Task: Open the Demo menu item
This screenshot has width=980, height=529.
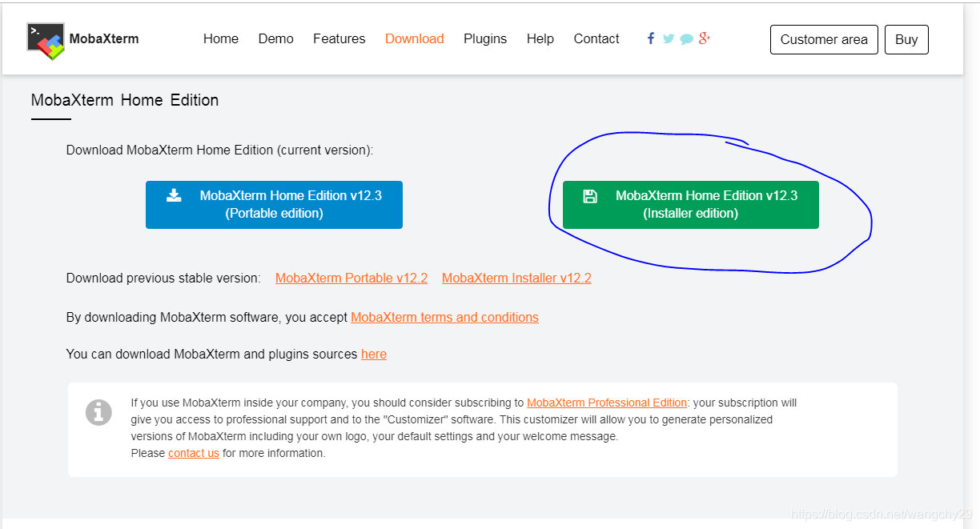Action: tap(275, 38)
